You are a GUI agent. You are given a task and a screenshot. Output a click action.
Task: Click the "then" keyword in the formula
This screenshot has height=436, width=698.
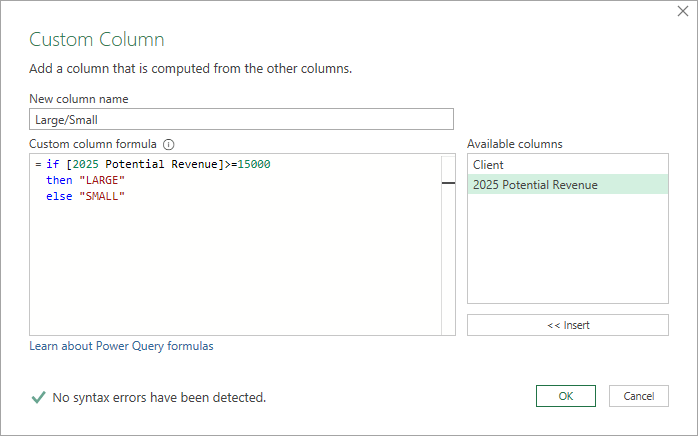click(59, 180)
